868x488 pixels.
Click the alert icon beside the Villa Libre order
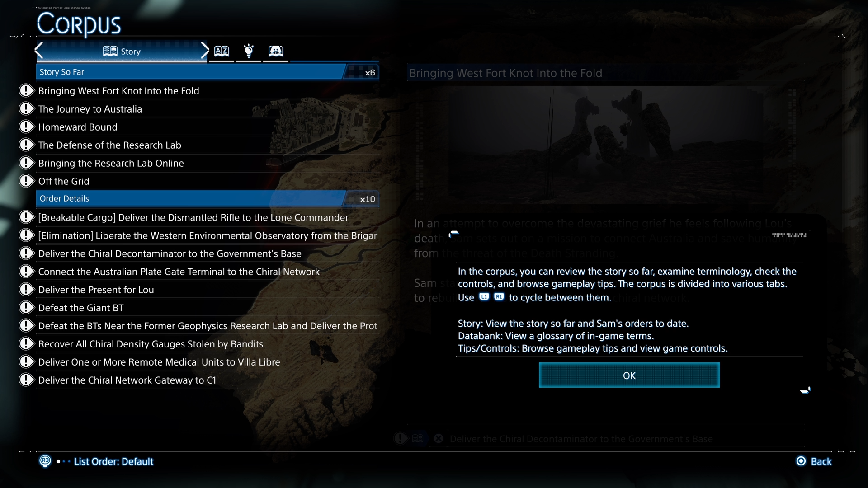click(x=27, y=361)
